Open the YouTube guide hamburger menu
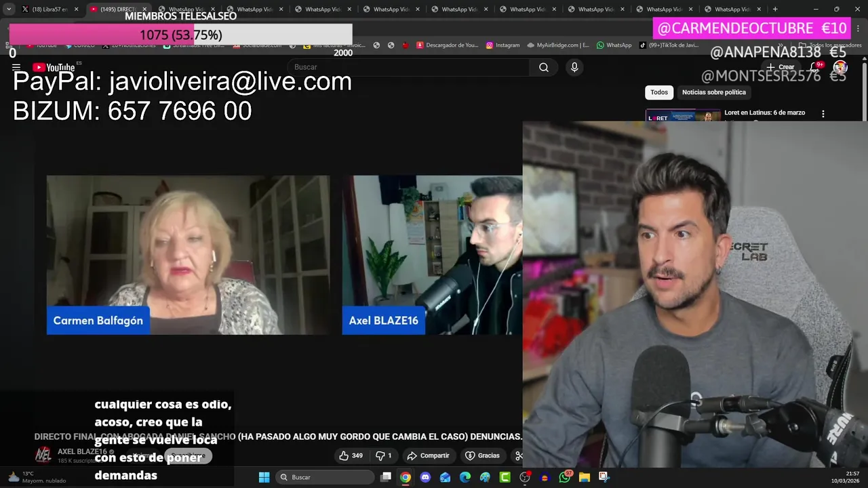Viewport: 868px width, 488px height. (16, 67)
